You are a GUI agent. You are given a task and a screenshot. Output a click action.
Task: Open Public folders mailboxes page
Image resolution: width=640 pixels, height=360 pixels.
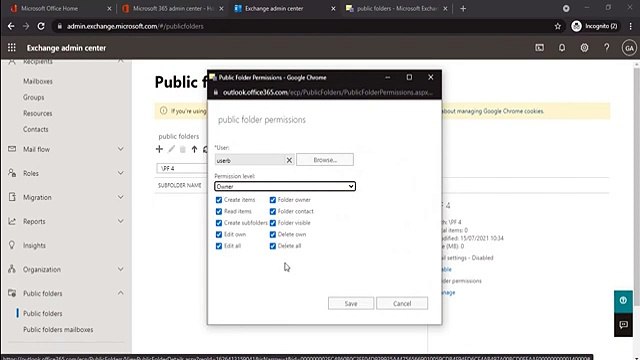(58, 329)
